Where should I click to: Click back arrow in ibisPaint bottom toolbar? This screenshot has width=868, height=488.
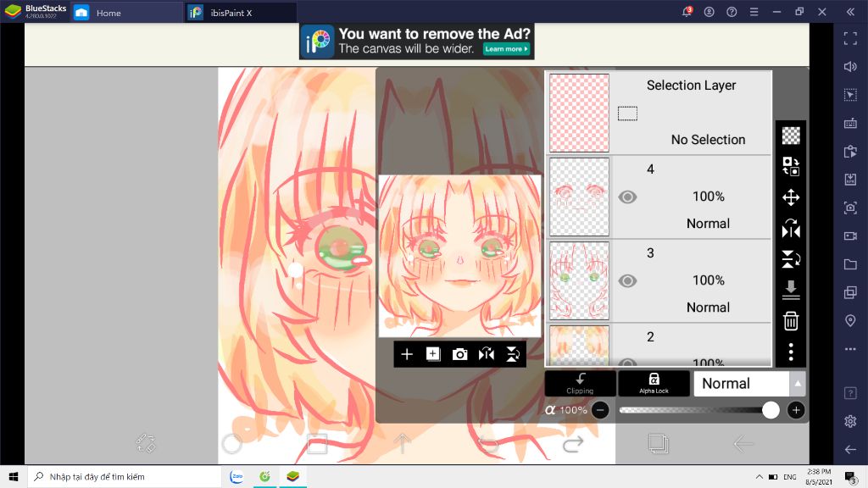(743, 443)
